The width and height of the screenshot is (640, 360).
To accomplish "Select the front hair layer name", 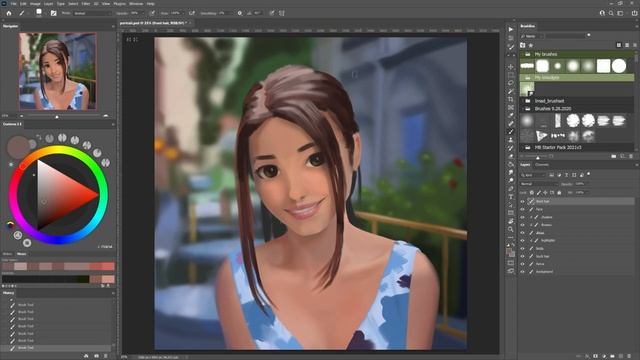I will pos(542,202).
